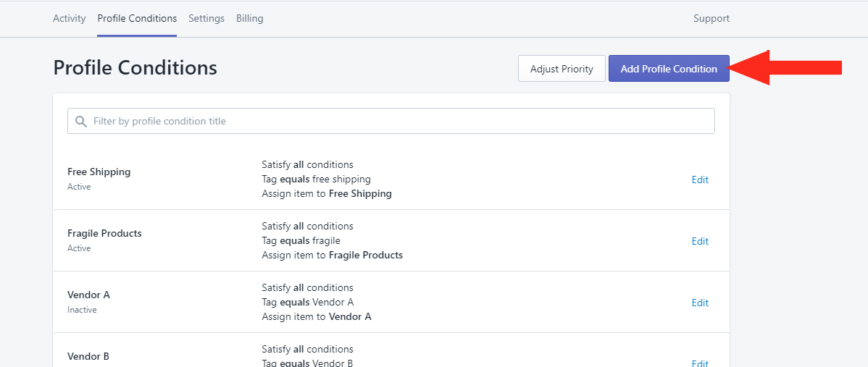Image resolution: width=868 pixels, height=367 pixels.
Task: Select the Free Shipping condition title
Action: [99, 172]
